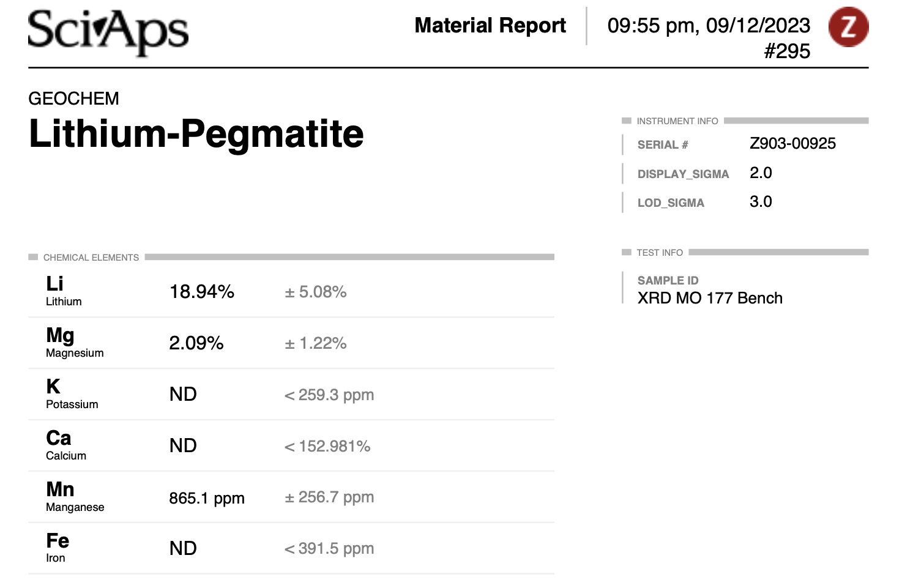902x588 pixels.
Task: Select the sample ID XRD MO 177 Bench
Action: pyautogui.click(x=710, y=298)
